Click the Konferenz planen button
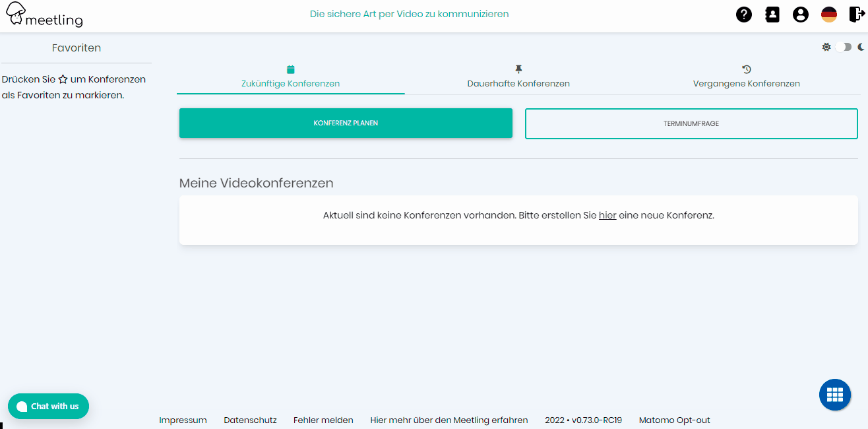The width and height of the screenshot is (868, 429). [346, 123]
